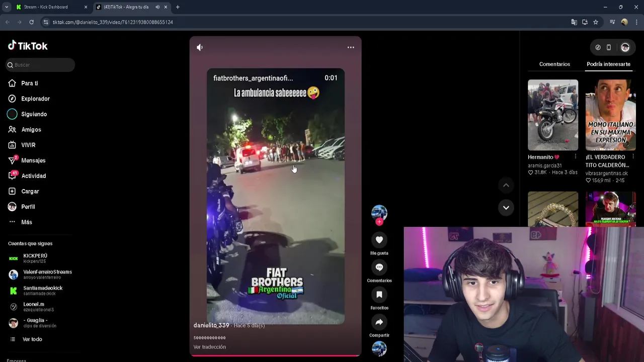Open profile avatar in top right

(x=625, y=47)
